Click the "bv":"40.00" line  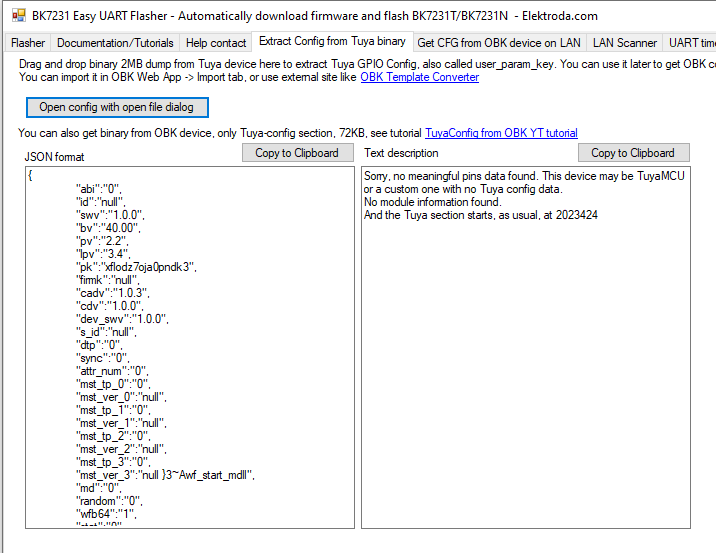[x=108, y=228]
